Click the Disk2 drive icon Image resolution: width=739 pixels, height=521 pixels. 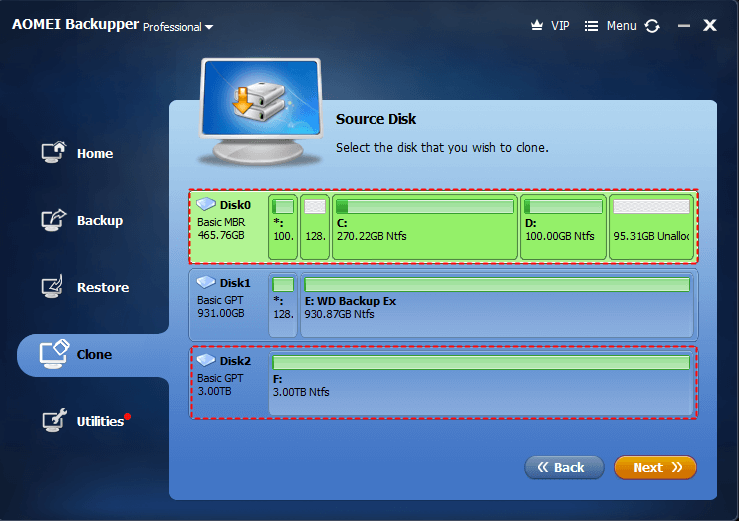(x=206, y=361)
